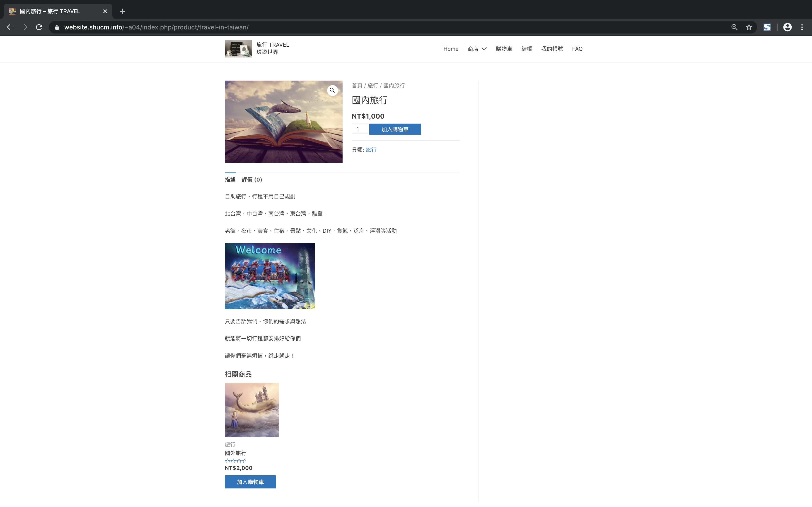Switch to the 評價 (0) tab

[x=252, y=180]
